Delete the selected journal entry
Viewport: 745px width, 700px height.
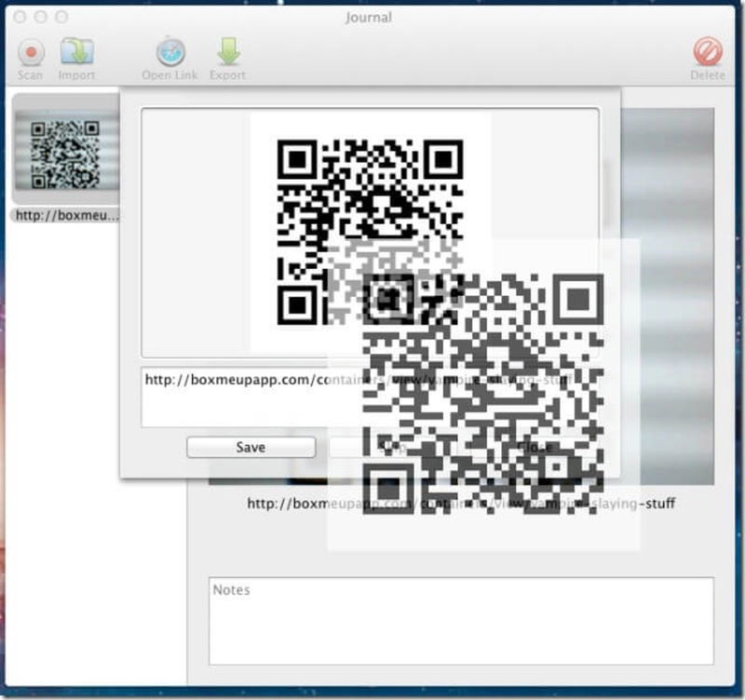pyautogui.click(x=710, y=53)
